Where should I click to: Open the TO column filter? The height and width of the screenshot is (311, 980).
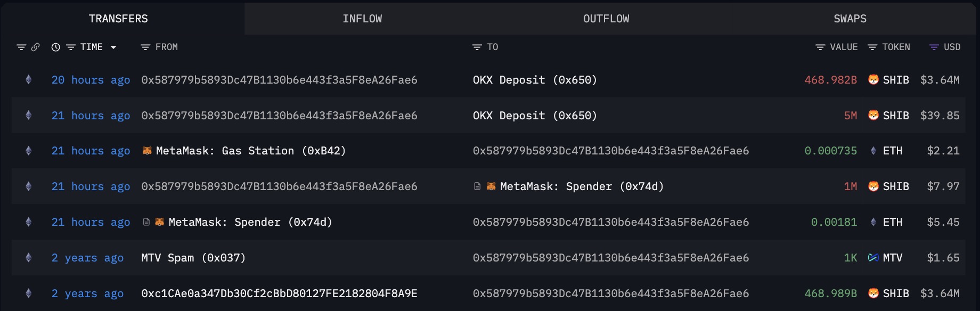tap(477, 47)
